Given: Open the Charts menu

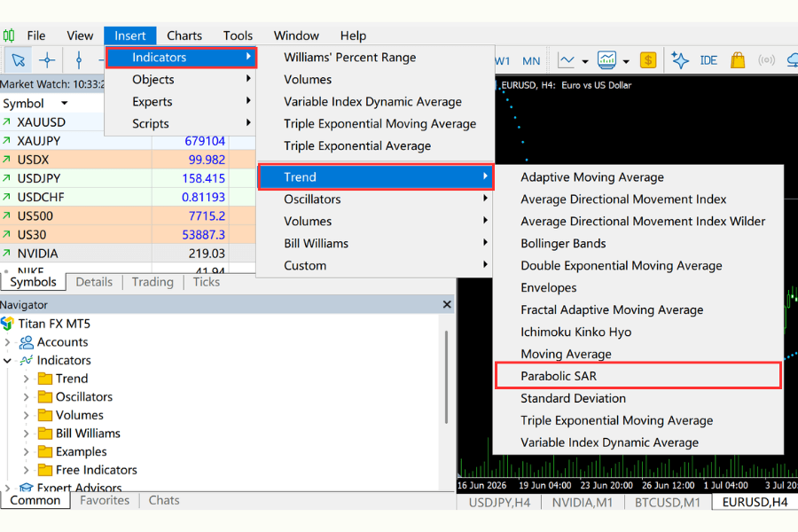Looking at the screenshot, I should [x=184, y=35].
